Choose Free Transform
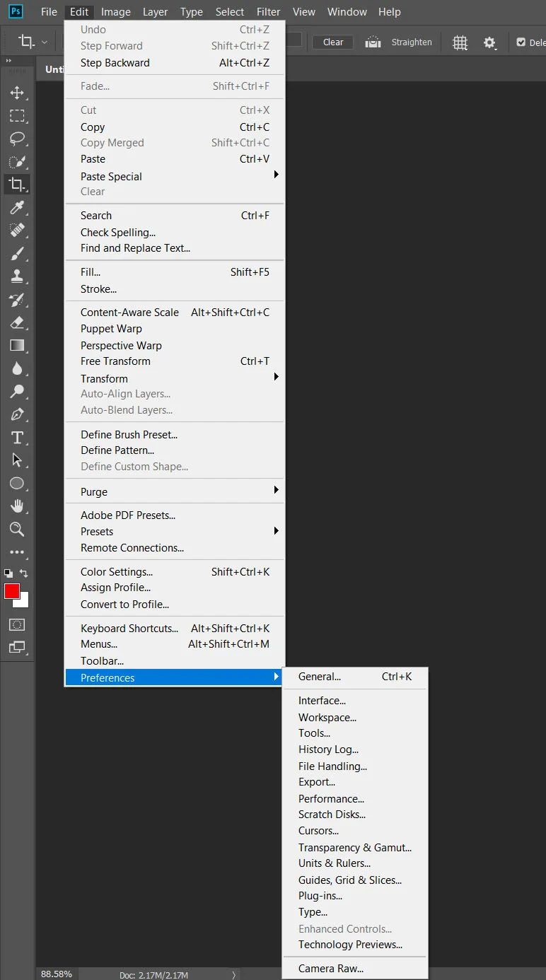Screen dimensions: 546x980 (175, 361)
